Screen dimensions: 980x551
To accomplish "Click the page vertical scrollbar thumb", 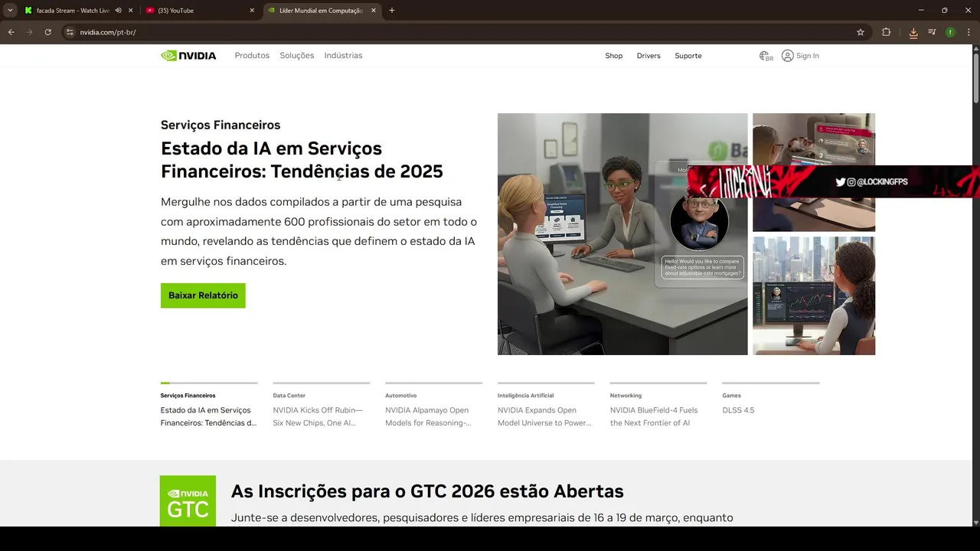I will (x=975, y=77).
